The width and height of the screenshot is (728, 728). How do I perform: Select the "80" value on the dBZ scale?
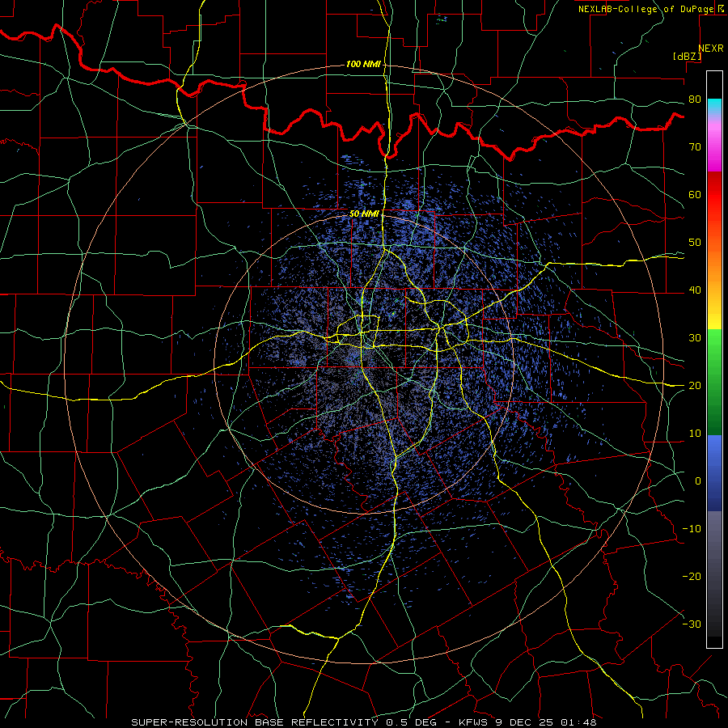[x=695, y=99]
